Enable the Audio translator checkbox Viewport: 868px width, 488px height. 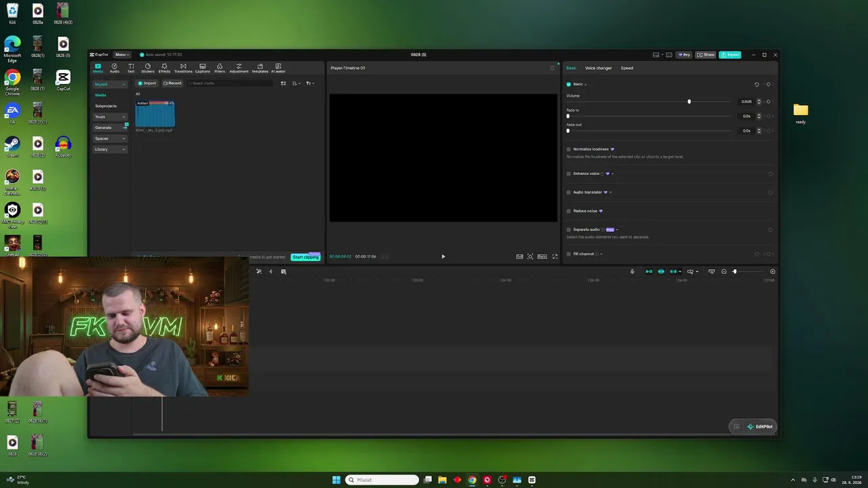[x=568, y=192]
